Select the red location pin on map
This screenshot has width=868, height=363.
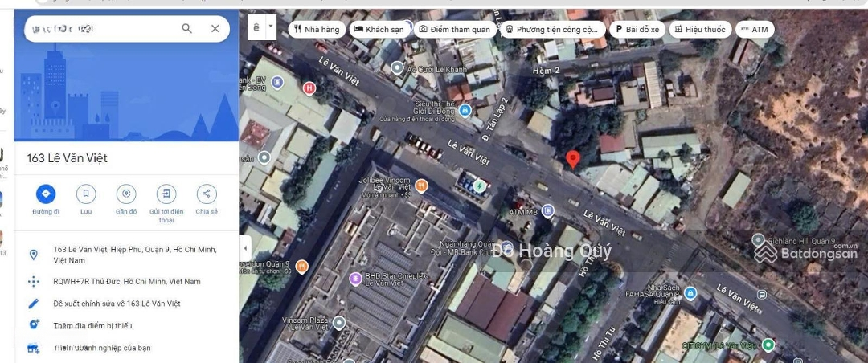pos(572,158)
